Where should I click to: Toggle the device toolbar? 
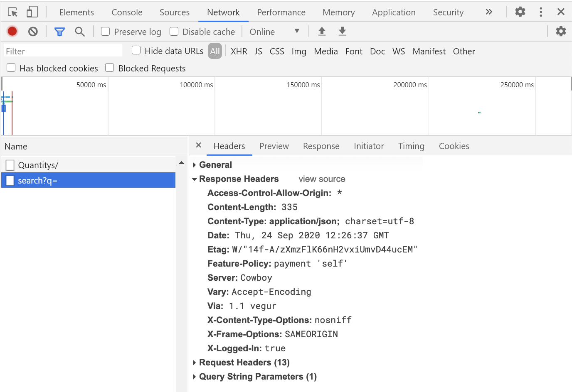tap(32, 12)
